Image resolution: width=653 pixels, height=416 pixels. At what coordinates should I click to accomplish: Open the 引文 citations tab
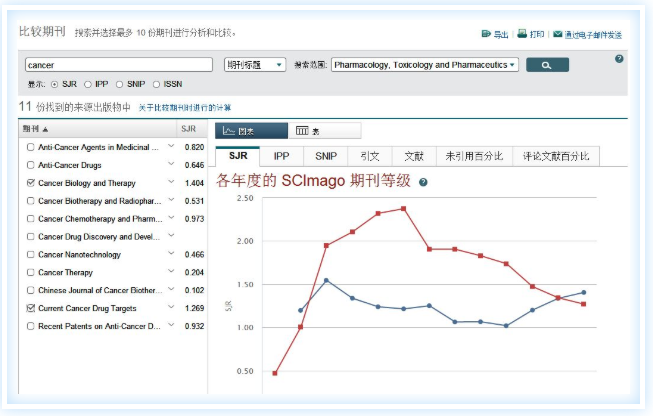tap(370, 156)
